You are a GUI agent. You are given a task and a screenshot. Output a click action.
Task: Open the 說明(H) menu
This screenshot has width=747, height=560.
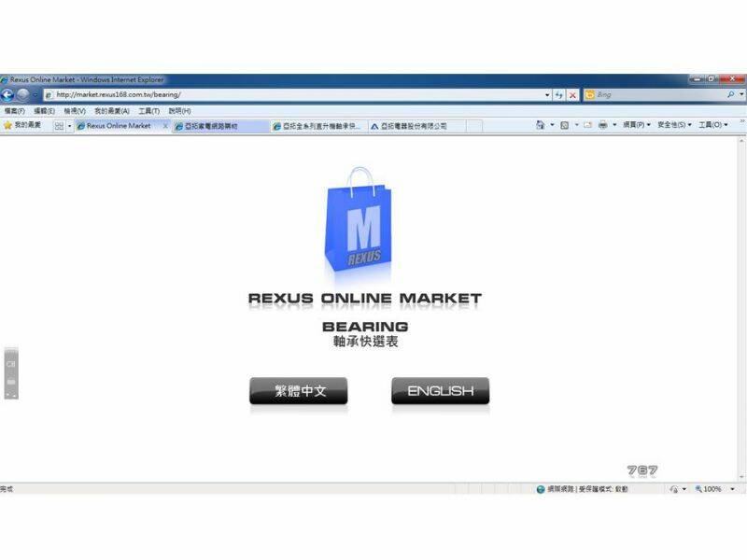pos(179,111)
